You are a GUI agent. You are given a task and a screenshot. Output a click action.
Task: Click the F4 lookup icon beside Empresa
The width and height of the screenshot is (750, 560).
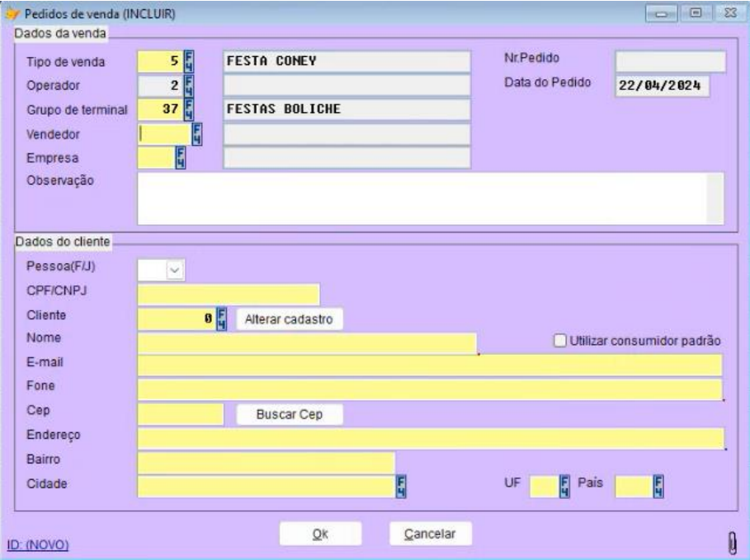[x=180, y=158]
